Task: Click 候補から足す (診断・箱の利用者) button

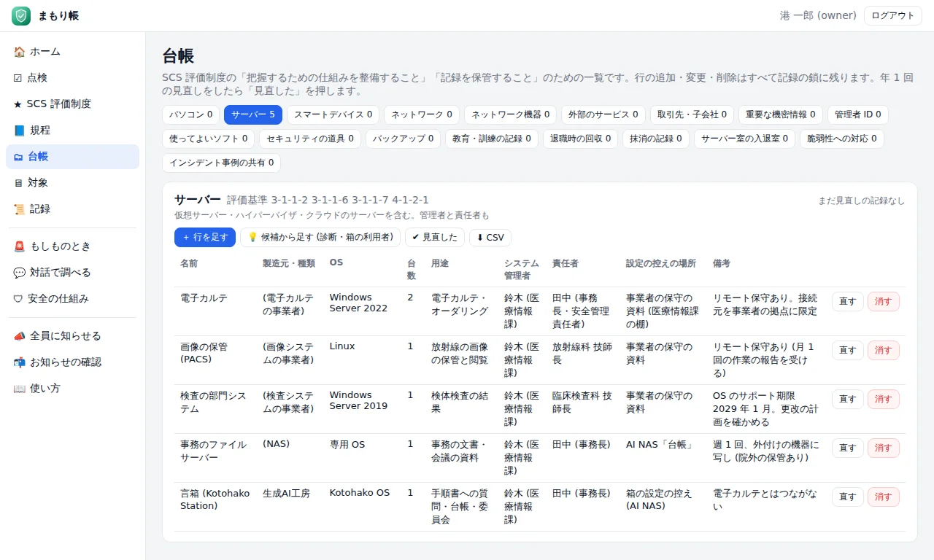Action: 320,238
